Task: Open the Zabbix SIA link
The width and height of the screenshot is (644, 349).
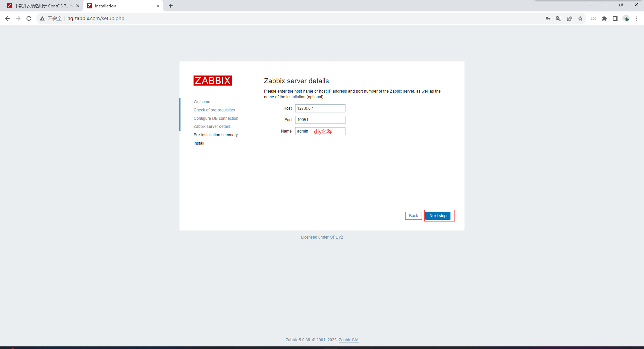Action: tap(348, 340)
